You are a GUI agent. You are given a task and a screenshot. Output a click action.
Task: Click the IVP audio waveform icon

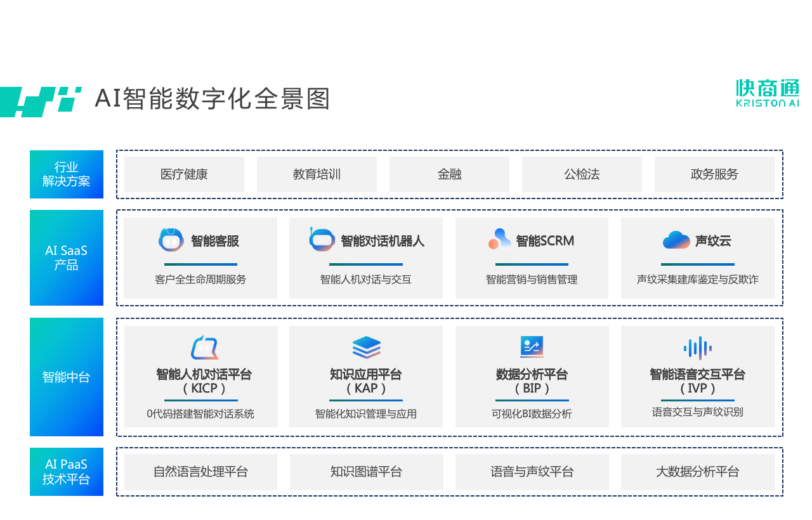pos(698,348)
